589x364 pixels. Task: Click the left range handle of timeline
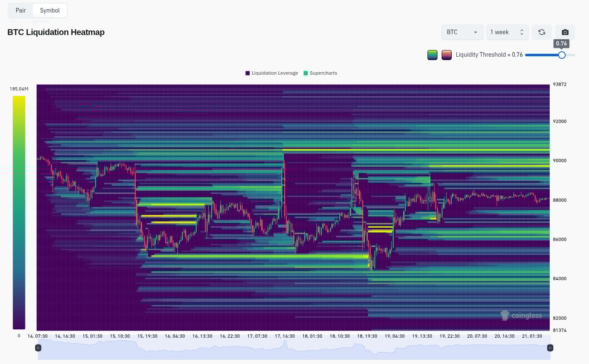point(38,348)
